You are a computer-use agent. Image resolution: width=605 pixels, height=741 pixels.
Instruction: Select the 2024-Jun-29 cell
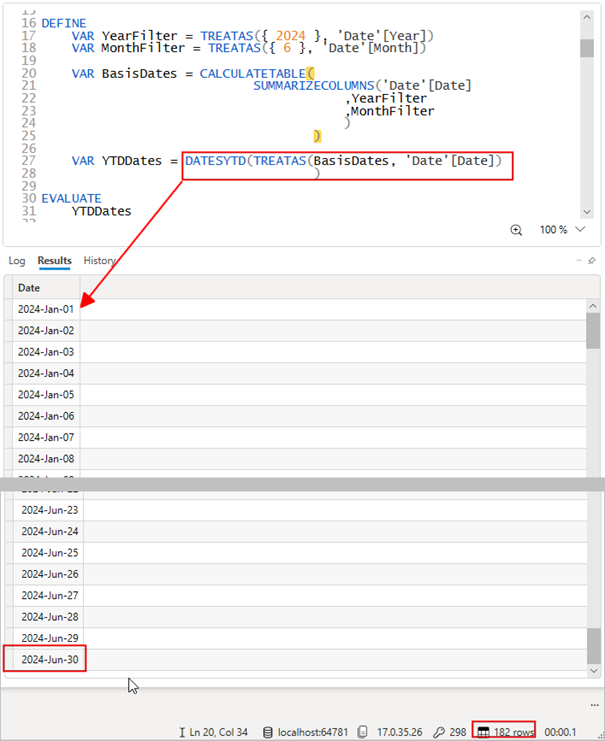pyautogui.click(x=49, y=638)
